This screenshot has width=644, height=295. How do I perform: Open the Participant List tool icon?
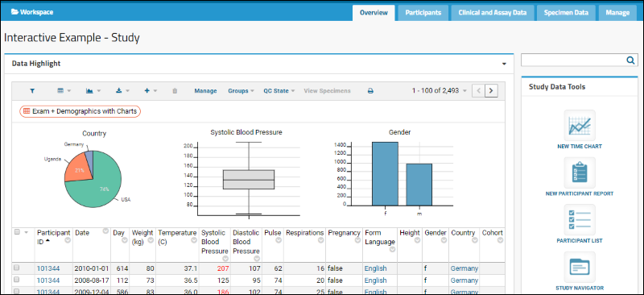pyautogui.click(x=580, y=220)
